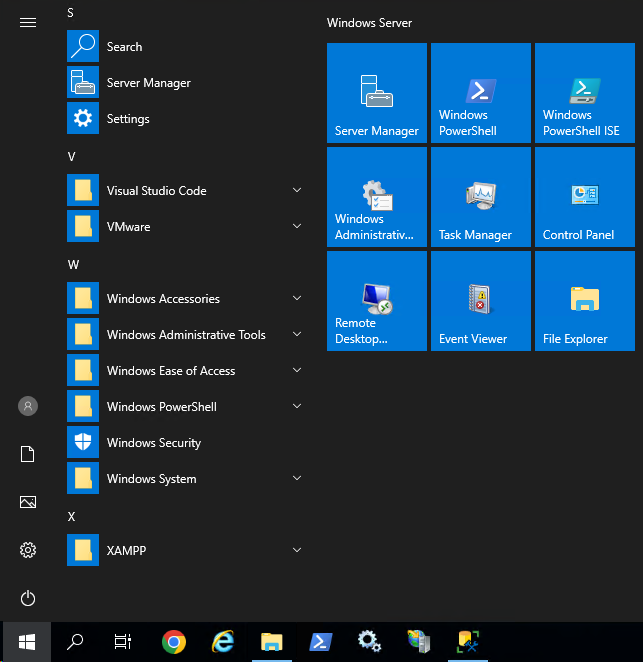Viewport: 643px width, 662px height.
Task: Open the gears services icon on taskbar
Action: pyautogui.click(x=369, y=641)
